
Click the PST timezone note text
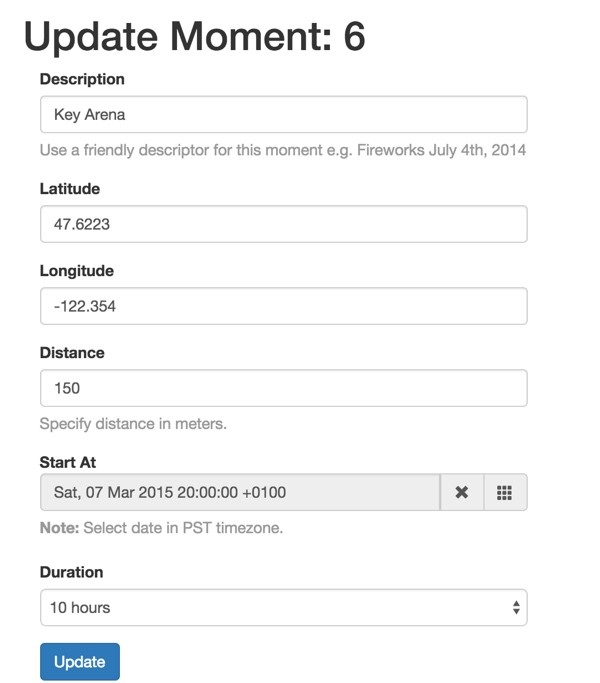161,528
